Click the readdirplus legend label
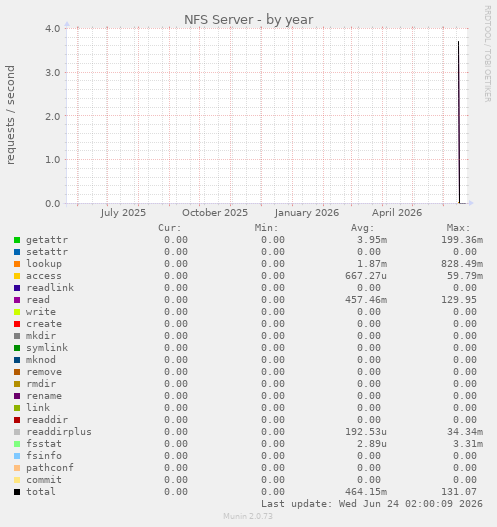 59,432
